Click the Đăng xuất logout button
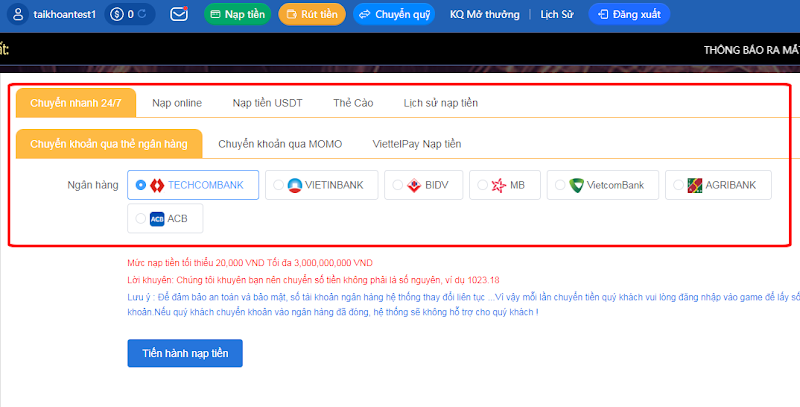 [x=629, y=14]
